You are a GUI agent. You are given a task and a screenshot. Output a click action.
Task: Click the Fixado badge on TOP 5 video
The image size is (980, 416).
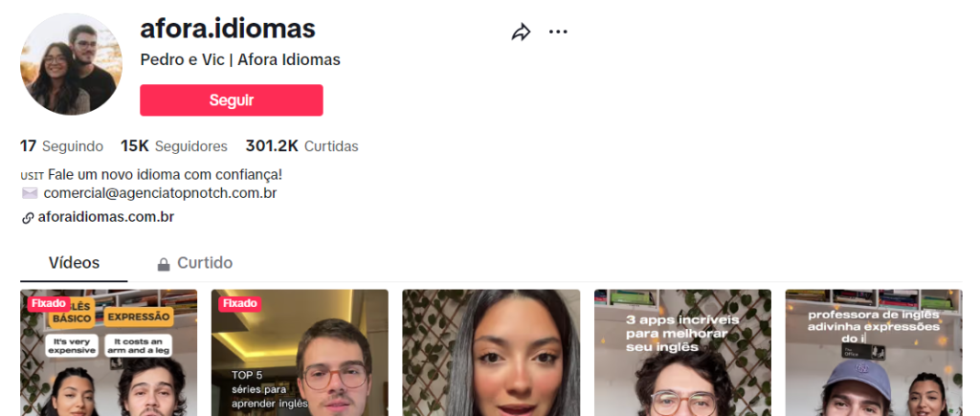[x=239, y=303]
